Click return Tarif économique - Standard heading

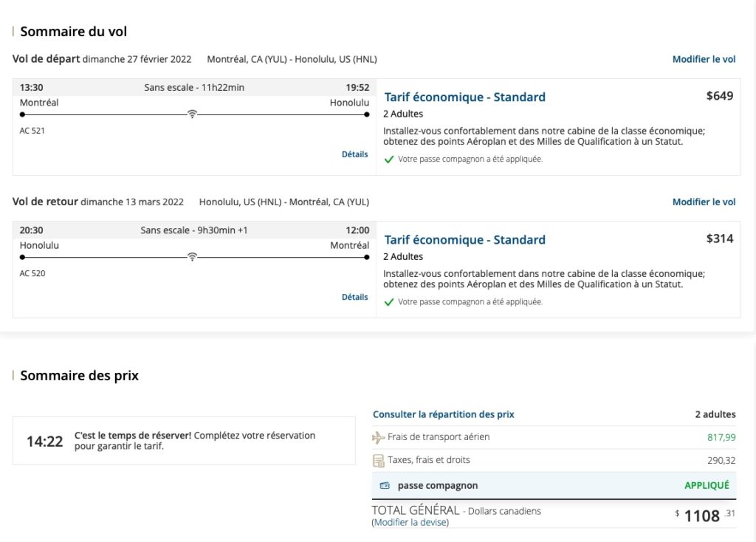pos(464,239)
